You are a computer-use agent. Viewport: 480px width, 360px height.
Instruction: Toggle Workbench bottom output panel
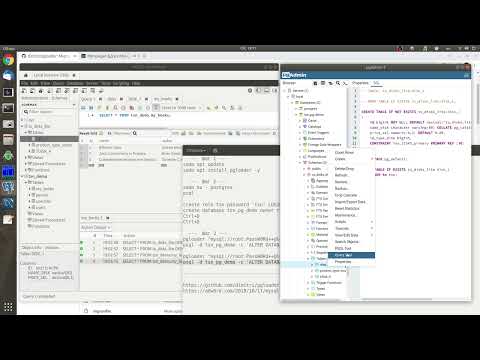267,91
